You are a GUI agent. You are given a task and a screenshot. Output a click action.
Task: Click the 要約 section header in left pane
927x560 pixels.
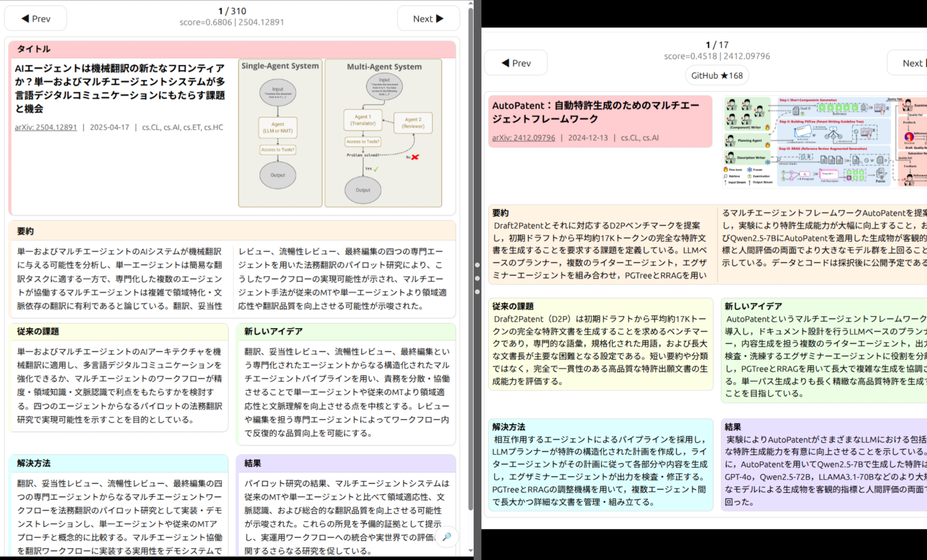click(x=26, y=231)
